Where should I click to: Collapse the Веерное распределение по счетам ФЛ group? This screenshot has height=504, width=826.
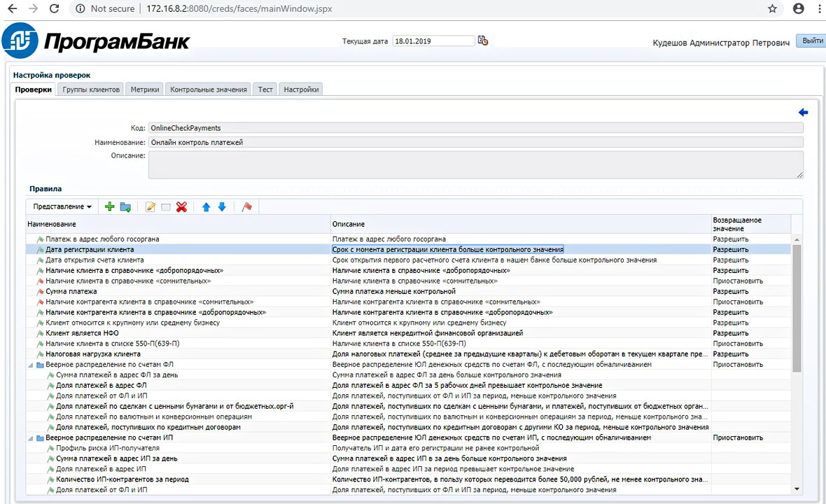click(x=30, y=365)
